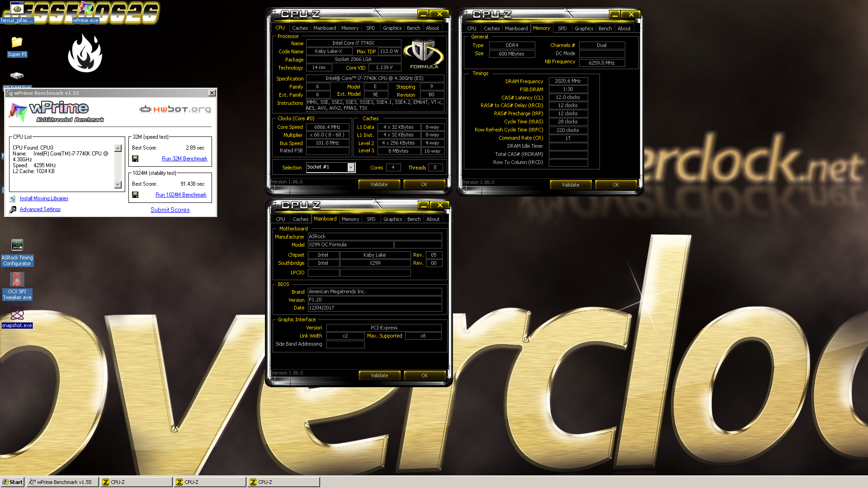This screenshot has width=868, height=488.
Task: Minimize the CPU-Z CPU tab window
Action: tap(423, 14)
